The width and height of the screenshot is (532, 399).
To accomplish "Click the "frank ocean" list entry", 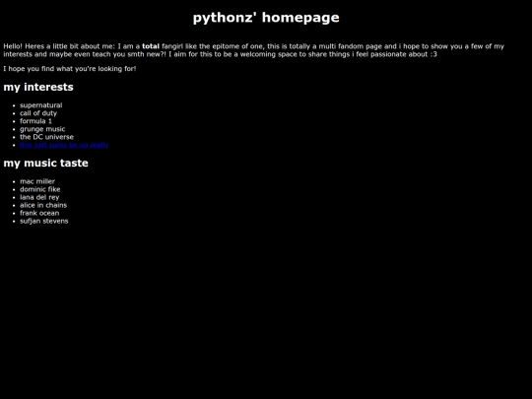I will pos(39,213).
